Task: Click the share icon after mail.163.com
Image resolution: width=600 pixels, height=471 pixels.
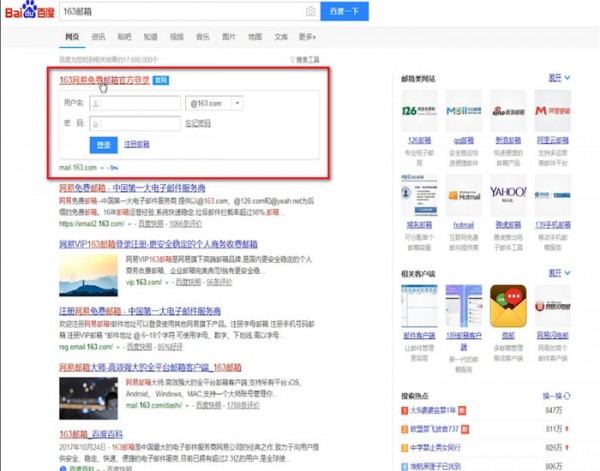Action: coord(114,168)
